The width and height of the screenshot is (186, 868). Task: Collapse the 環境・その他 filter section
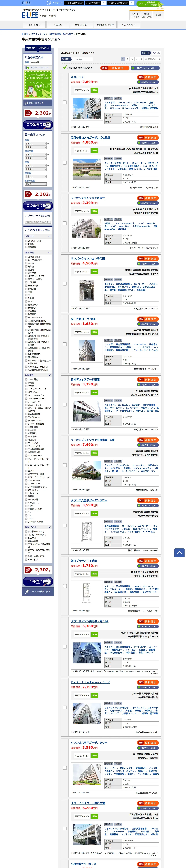click(38, 527)
